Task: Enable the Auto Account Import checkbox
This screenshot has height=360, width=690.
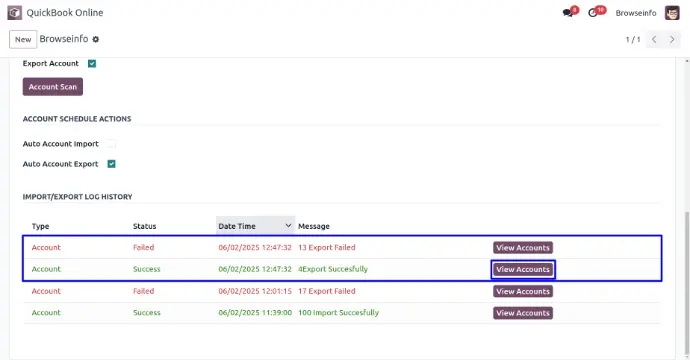Action: tap(112, 143)
